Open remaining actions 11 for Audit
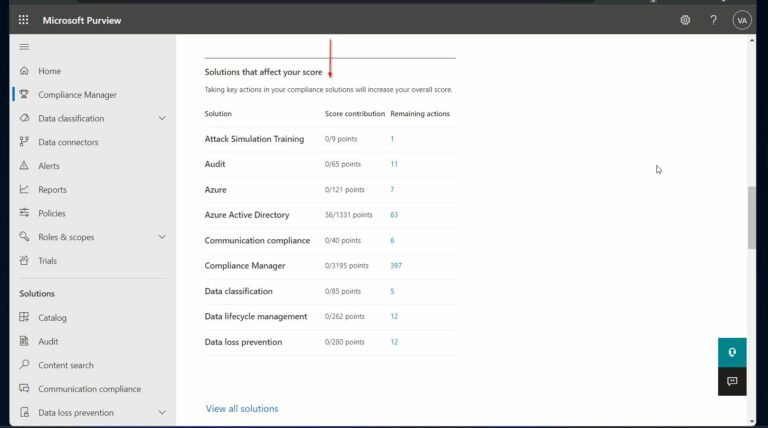 coord(394,164)
